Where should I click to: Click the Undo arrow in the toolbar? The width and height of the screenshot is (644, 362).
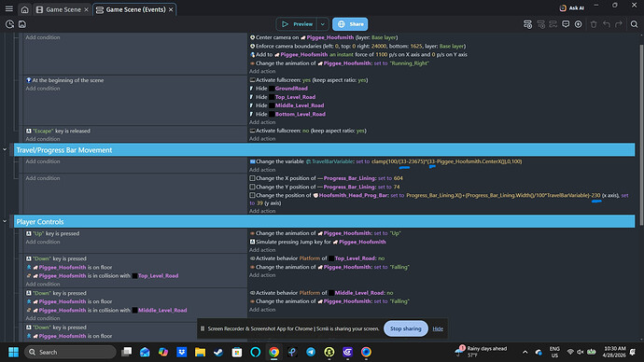607,24
